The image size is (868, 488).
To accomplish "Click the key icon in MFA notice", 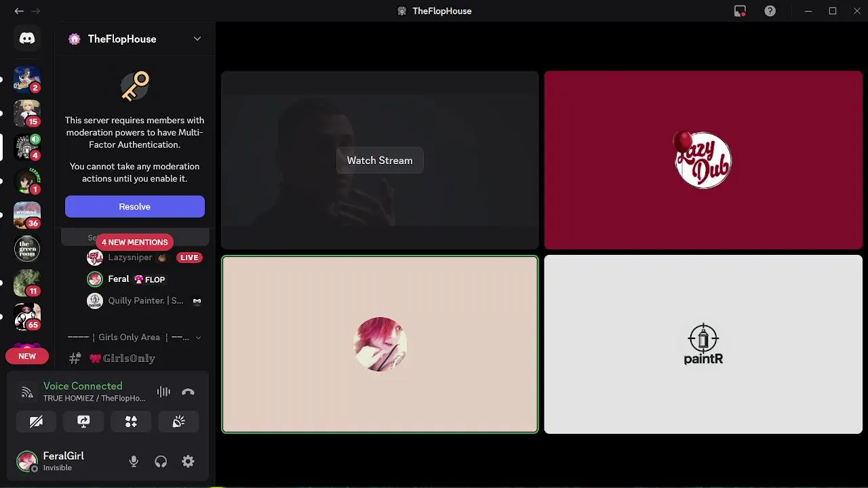I will pos(135,86).
